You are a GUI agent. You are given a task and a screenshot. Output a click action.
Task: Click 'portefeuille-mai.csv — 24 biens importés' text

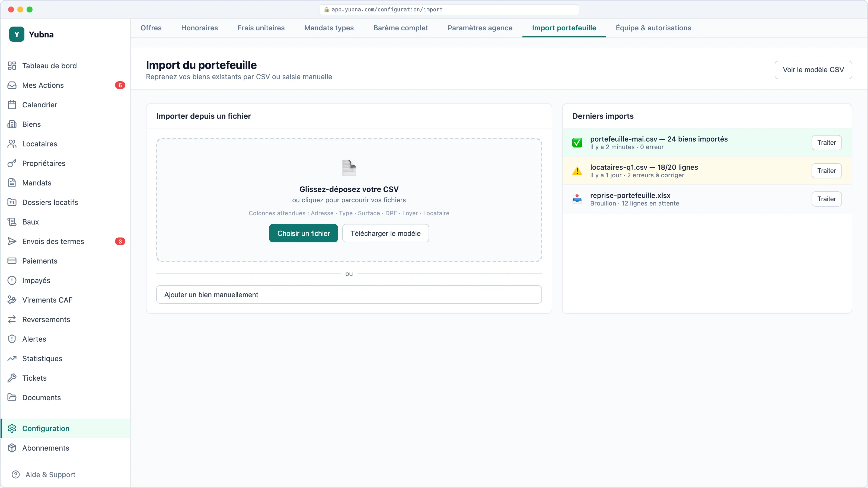tap(659, 139)
